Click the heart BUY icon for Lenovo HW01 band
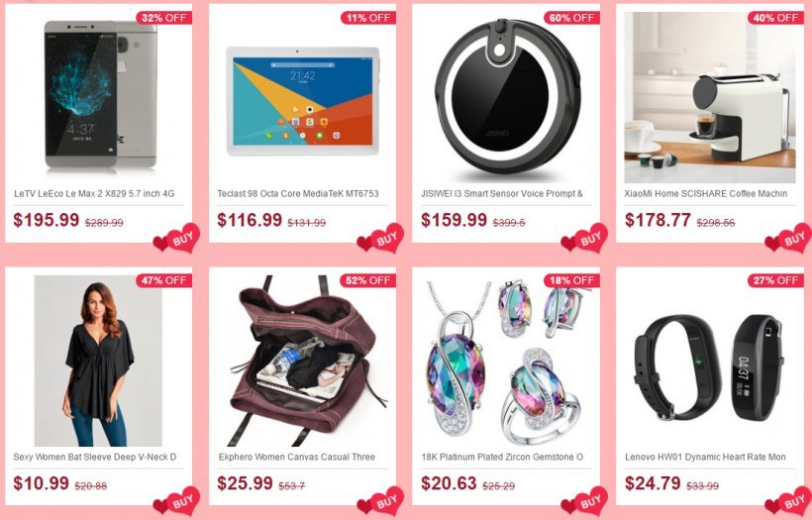 788,502
